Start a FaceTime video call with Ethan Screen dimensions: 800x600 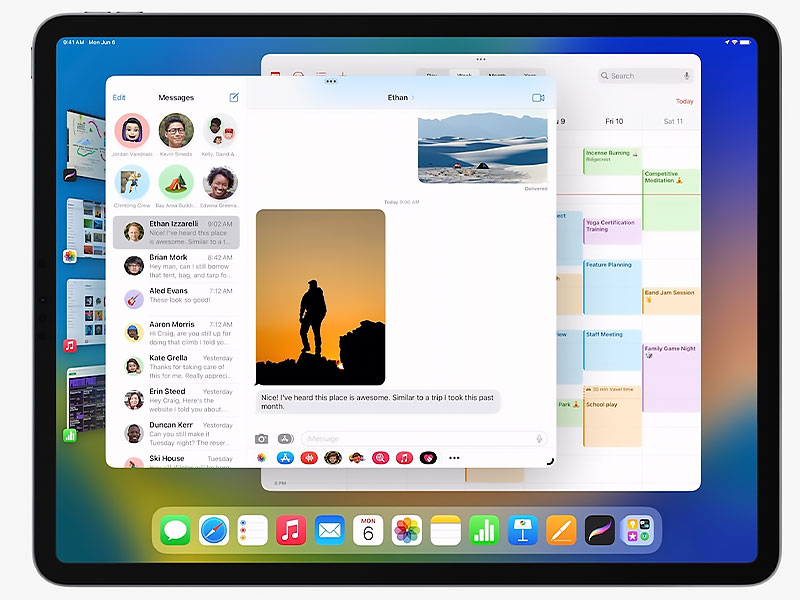click(x=538, y=97)
